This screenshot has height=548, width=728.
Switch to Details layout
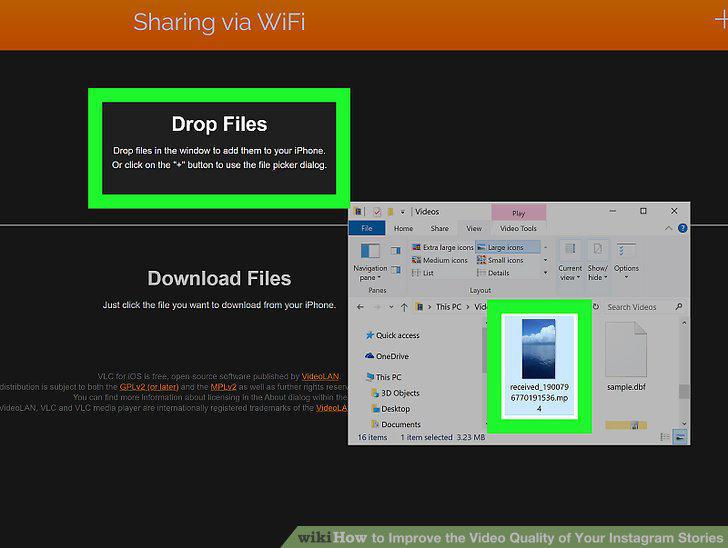coord(493,273)
